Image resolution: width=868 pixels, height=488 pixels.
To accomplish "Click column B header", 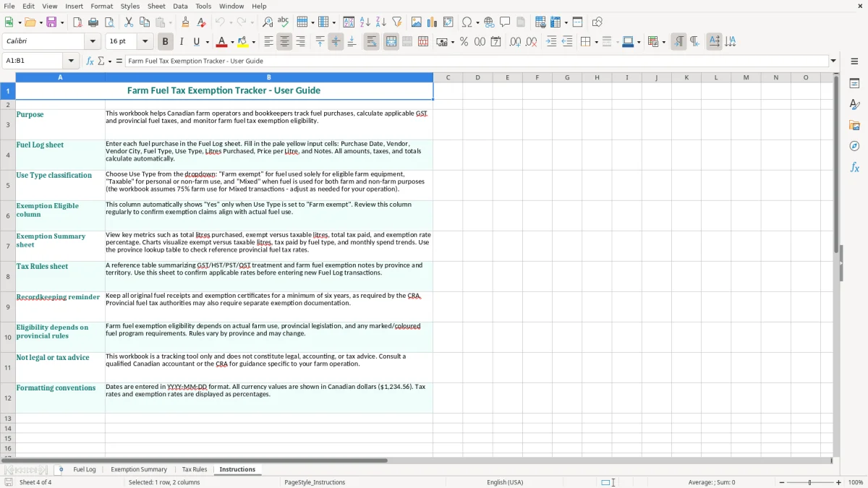I will (269, 77).
